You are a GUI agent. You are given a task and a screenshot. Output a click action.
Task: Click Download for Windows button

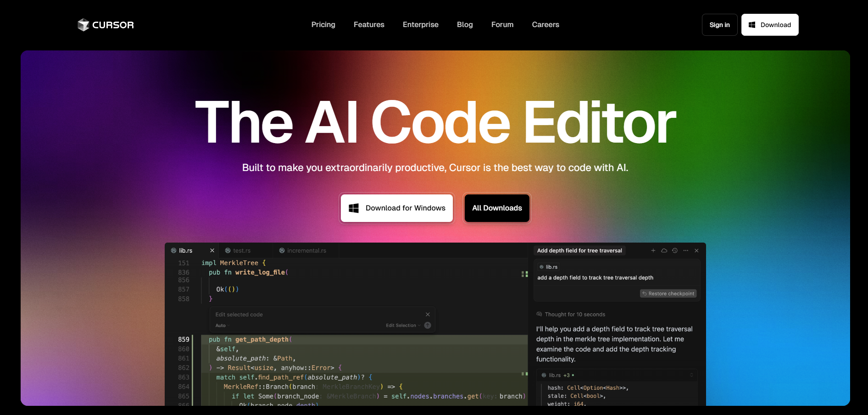tap(397, 208)
